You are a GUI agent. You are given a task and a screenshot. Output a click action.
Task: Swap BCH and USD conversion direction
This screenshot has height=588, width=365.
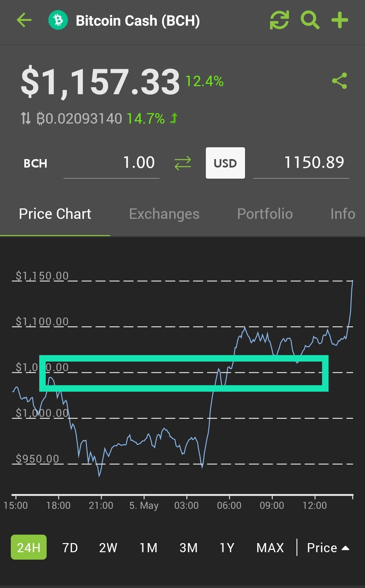tap(183, 163)
